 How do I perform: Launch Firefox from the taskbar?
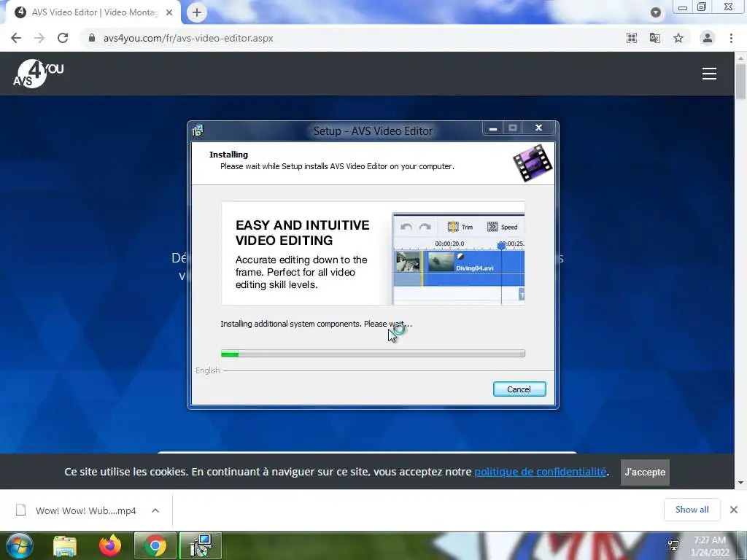pyautogui.click(x=110, y=545)
